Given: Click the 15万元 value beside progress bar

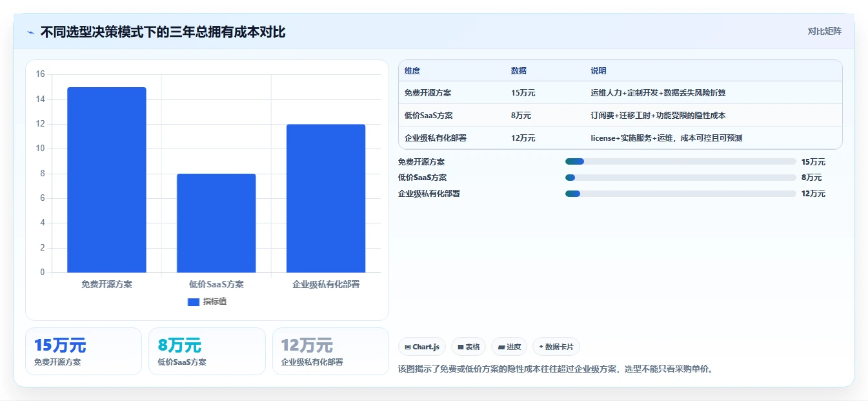Looking at the screenshot, I should point(813,162).
